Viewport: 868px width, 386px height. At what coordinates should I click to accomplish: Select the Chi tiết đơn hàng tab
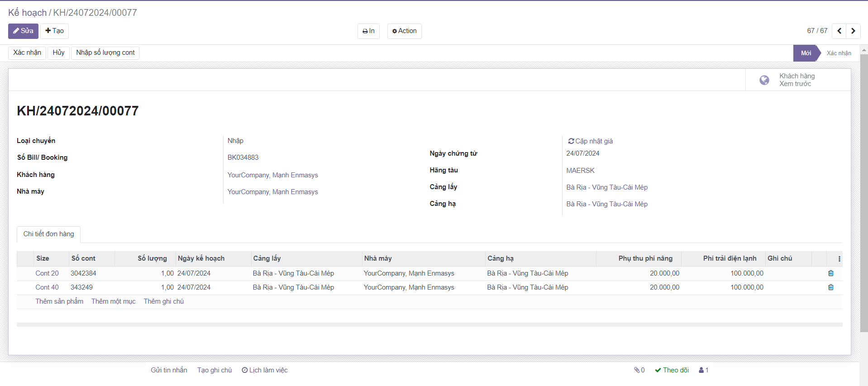(49, 234)
